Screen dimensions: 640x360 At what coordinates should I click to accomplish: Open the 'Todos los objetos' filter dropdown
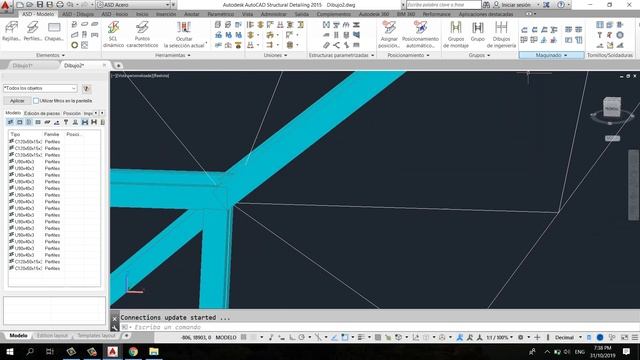40,88
